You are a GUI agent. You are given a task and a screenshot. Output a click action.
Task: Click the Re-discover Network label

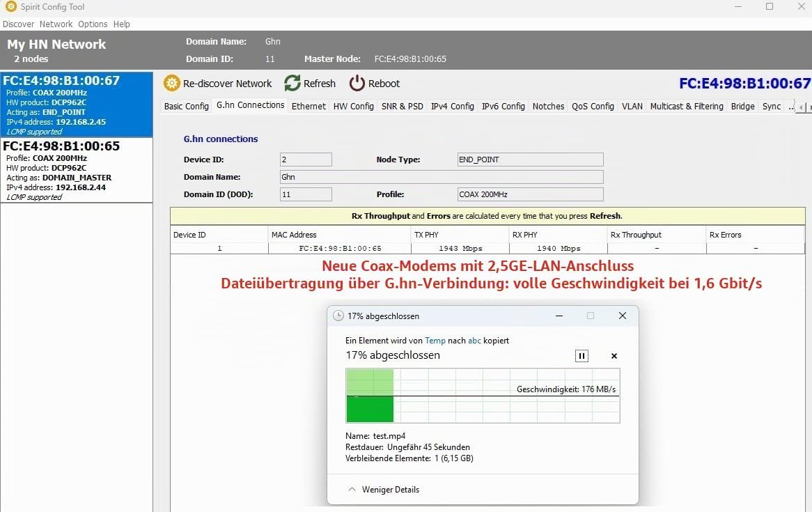coord(227,84)
